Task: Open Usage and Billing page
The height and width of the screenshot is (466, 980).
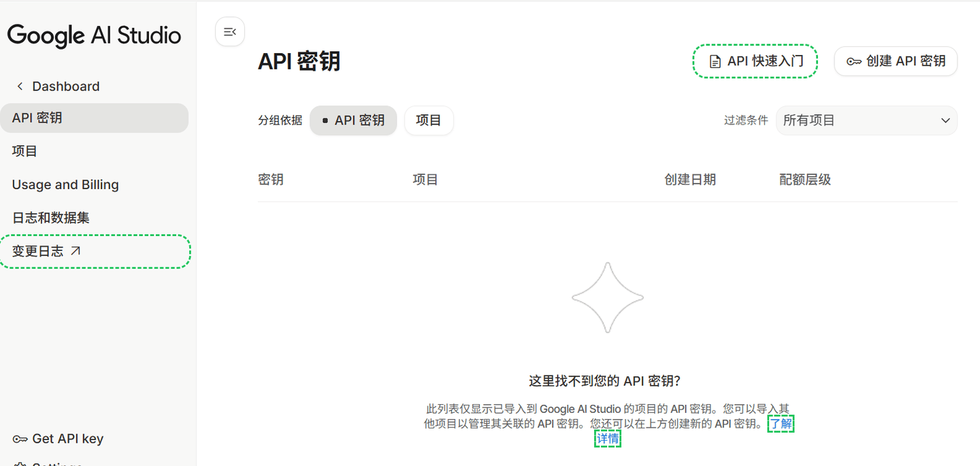Action: tap(65, 184)
